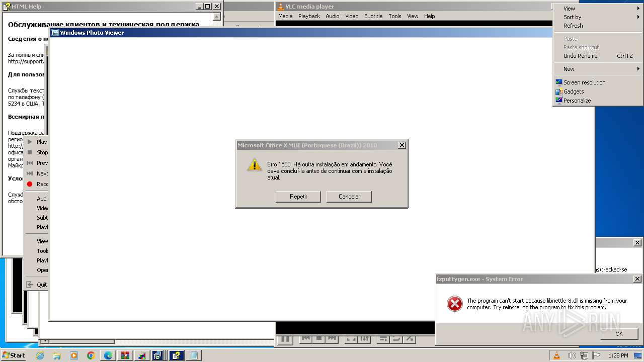This screenshot has height=362, width=644.
Task: Click the 1:28 PM taskbar clock
Action: 618,355
